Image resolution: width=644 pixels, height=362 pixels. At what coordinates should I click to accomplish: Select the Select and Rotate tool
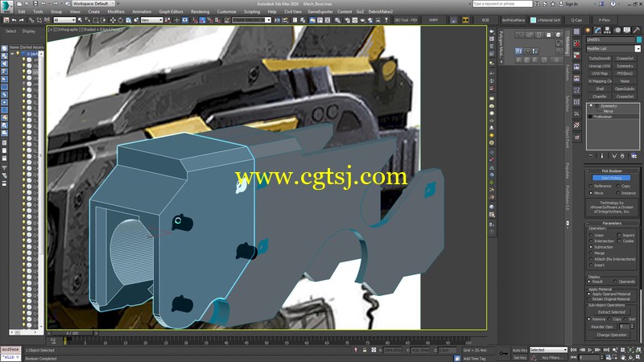120,19
